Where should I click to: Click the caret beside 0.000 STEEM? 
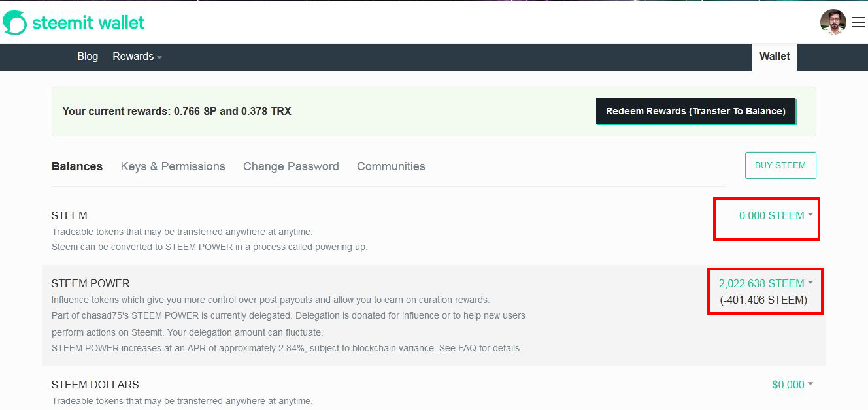tap(810, 215)
